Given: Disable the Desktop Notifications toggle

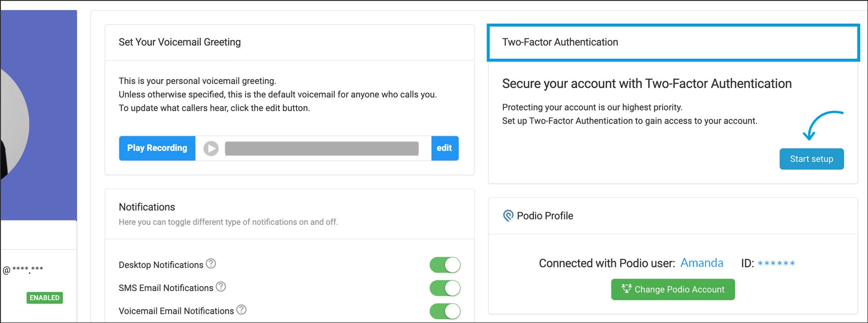Looking at the screenshot, I should (445, 265).
